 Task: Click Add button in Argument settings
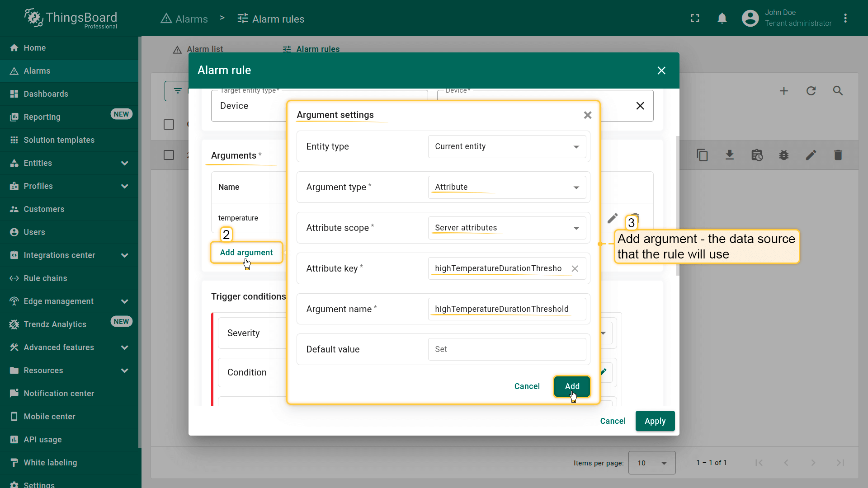pos(572,386)
